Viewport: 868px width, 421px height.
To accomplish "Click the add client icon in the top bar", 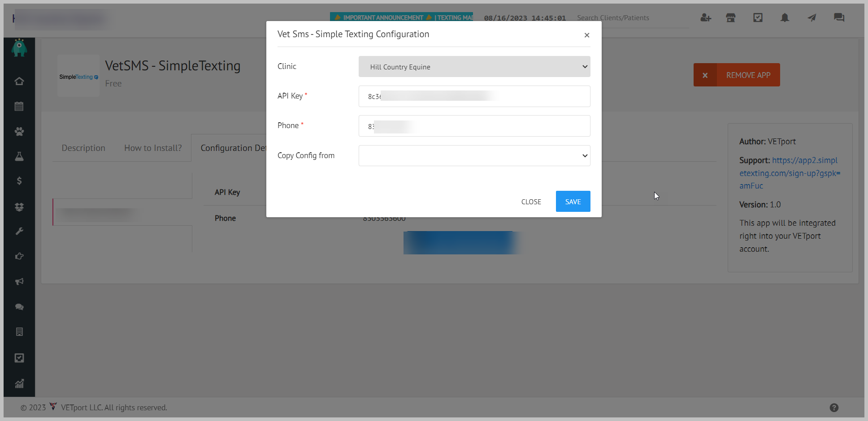I will [706, 17].
